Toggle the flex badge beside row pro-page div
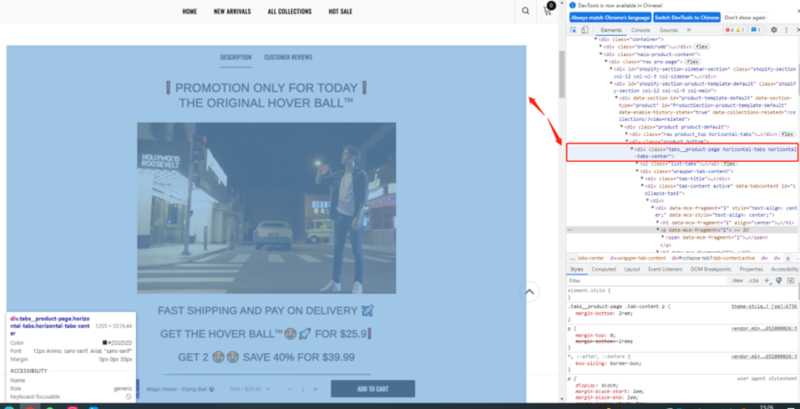Image resolution: width=800 pixels, height=409 pixels. pos(691,61)
